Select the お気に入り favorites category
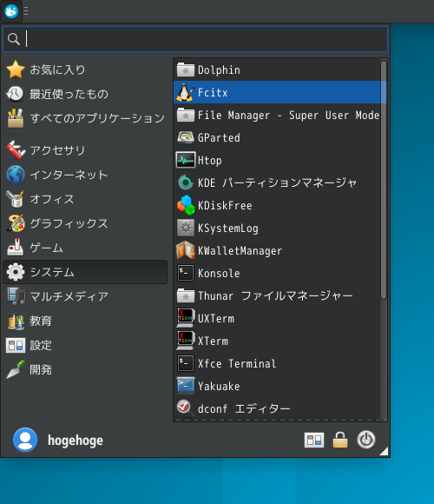434x504 pixels. tap(85, 70)
